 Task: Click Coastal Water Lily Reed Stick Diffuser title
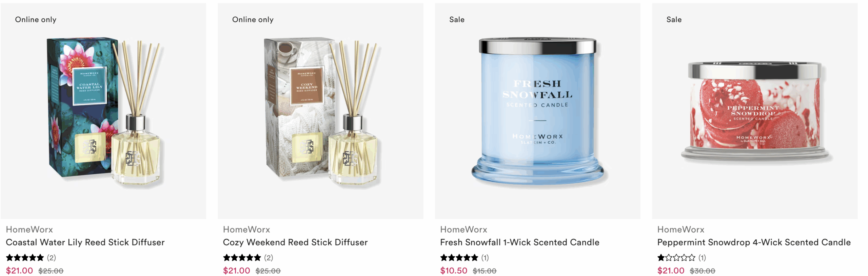pos(85,242)
